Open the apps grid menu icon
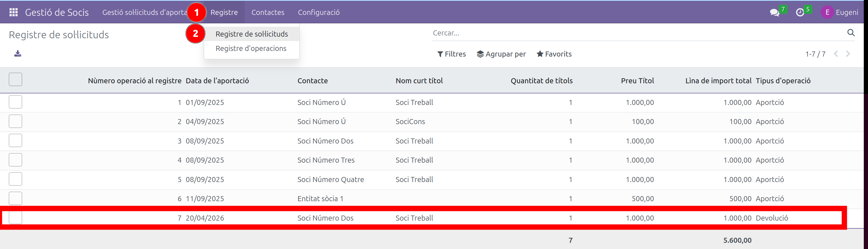 pyautogui.click(x=14, y=12)
